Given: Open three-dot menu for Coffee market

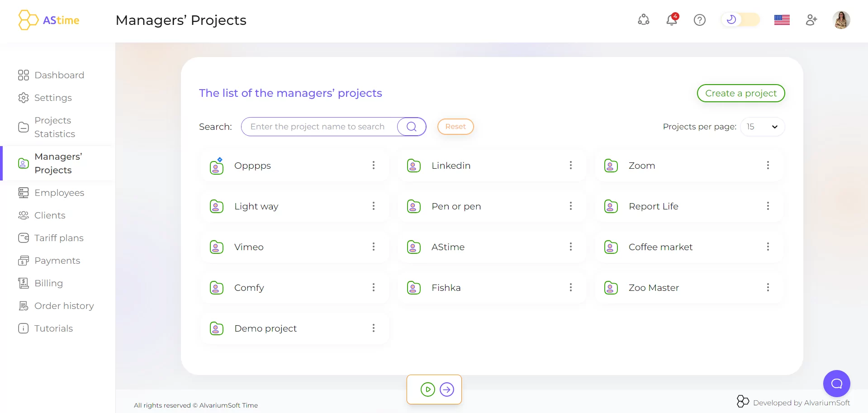Looking at the screenshot, I should click(768, 247).
